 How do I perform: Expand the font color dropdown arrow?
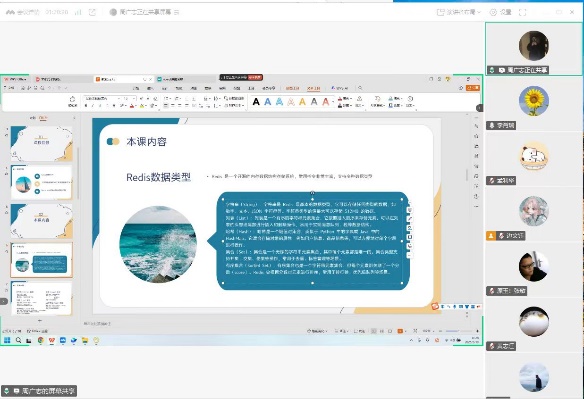click(136, 106)
